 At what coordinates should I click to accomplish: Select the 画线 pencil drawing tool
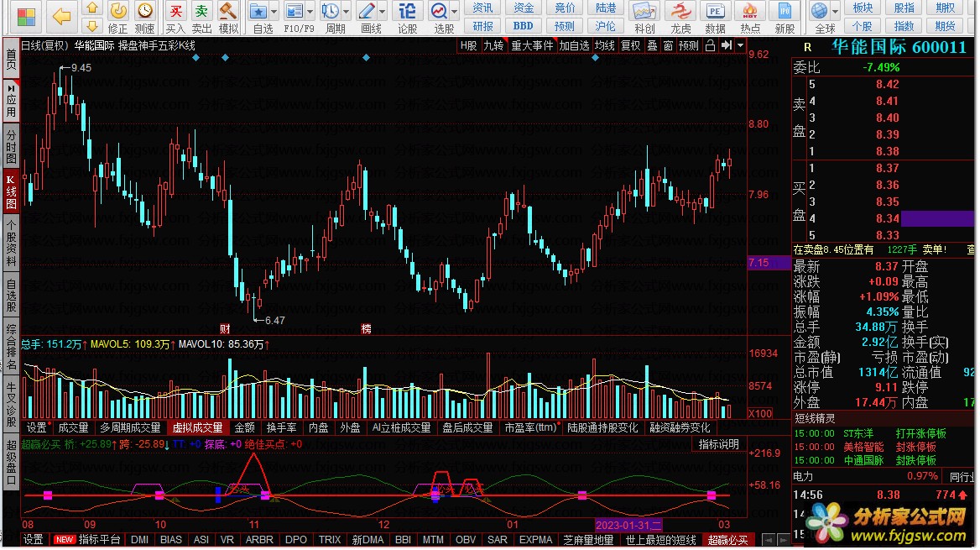(x=367, y=11)
